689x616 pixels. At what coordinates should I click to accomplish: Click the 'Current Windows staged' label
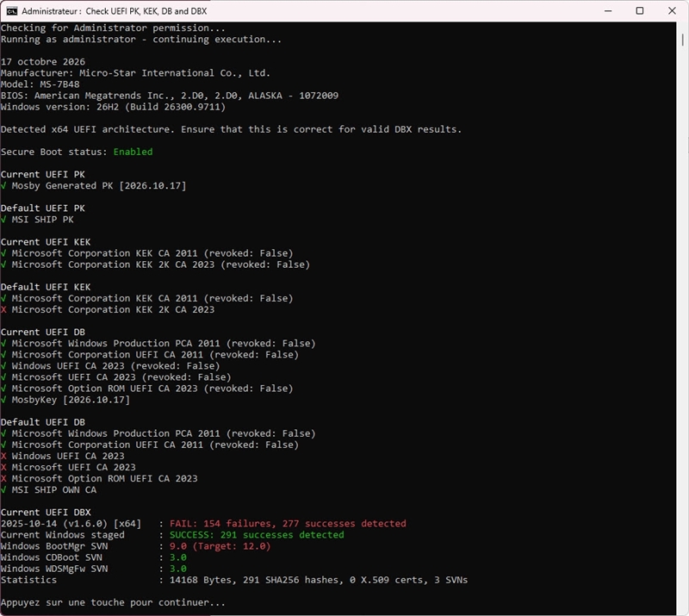(62, 535)
